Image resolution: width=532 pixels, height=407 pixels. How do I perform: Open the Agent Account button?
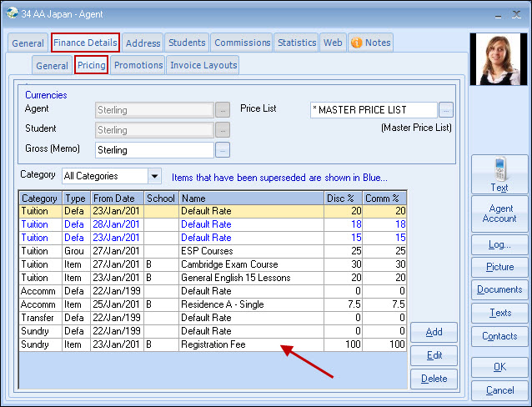coord(499,213)
